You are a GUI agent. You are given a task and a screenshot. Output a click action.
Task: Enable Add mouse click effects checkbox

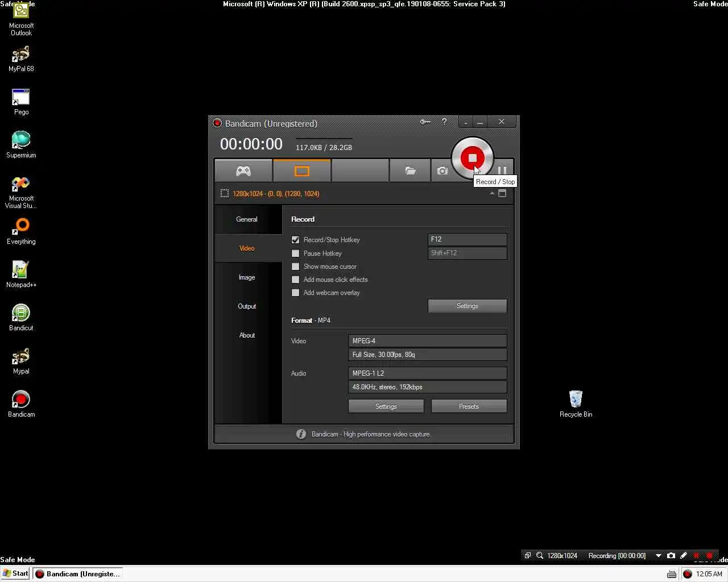[295, 280]
